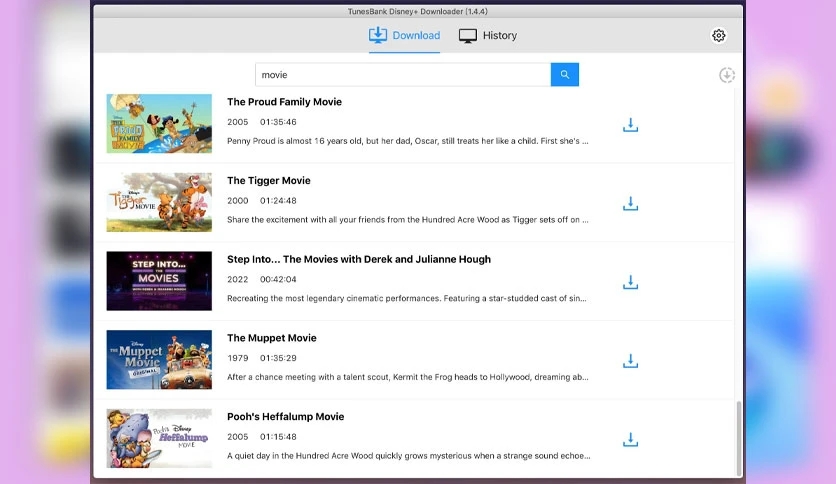The height and width of the screenshot is (484, 836).
Task: Open The Muppet Movie thumbnail
Action: point(159,360)
